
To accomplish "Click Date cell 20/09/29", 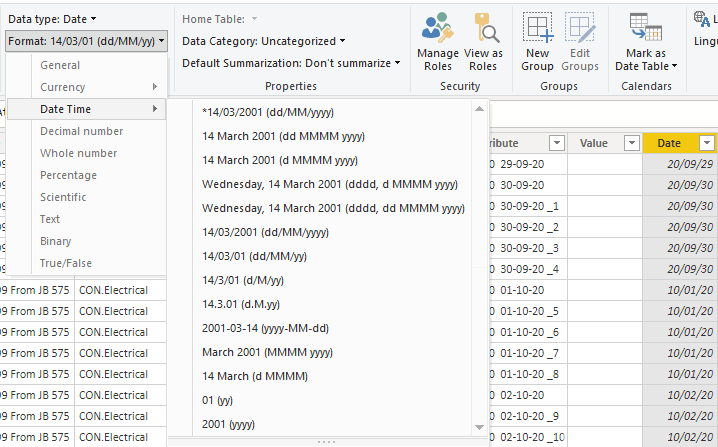I will pyautogui.click(x=680, y=164).
